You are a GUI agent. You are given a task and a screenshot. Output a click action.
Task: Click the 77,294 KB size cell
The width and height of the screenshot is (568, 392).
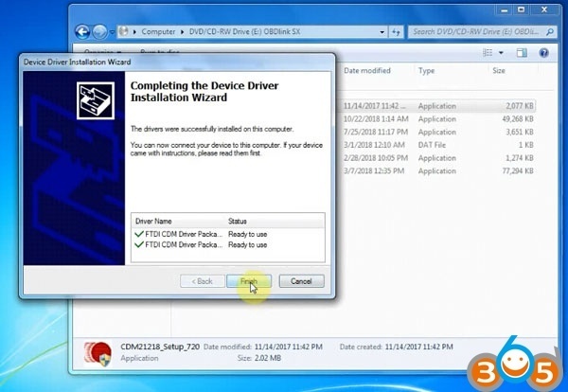coord(518,171)
